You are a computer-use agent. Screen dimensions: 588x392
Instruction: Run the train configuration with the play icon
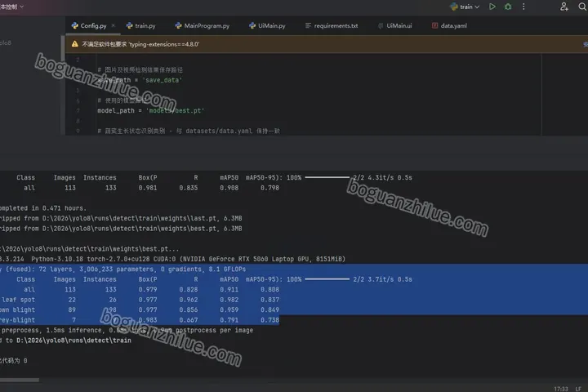tap(492, 7)
